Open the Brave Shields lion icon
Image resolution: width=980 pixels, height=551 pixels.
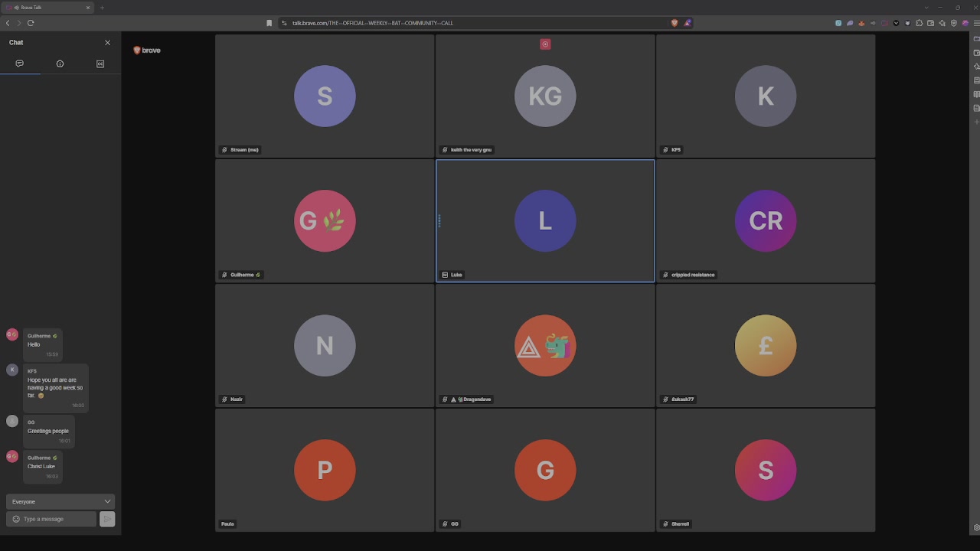(675, 23)
